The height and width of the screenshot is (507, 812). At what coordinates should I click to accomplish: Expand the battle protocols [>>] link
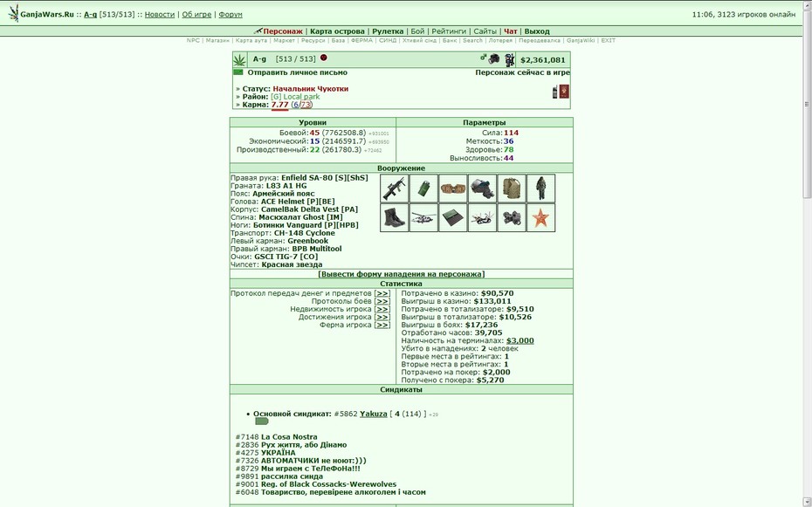tap(382, 301)
